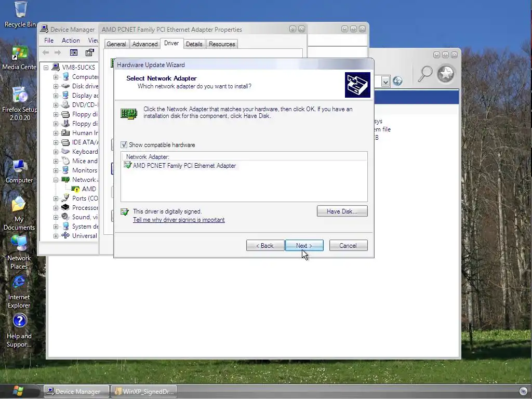Select the Mice and pointing devices icon

tap(65, 161)
